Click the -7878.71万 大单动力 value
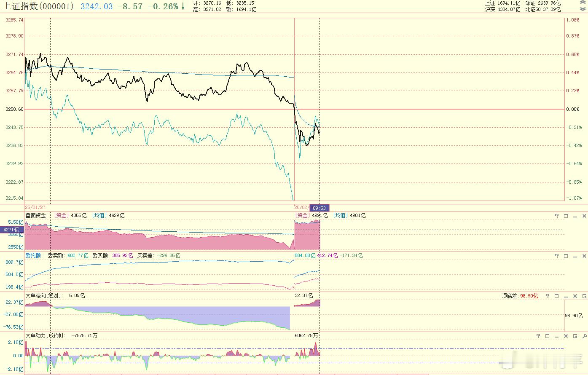588x375 pixels. [x=85, y=335]
